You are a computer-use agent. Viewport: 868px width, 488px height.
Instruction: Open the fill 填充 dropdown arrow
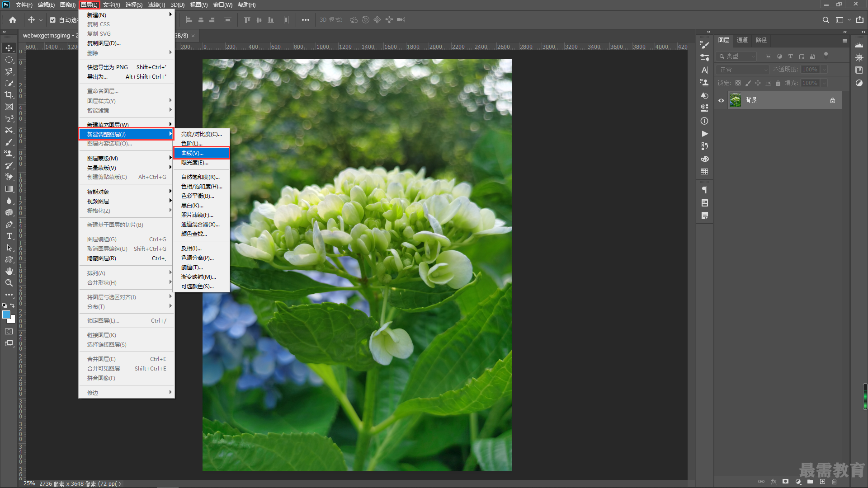(x=824, y=83)
